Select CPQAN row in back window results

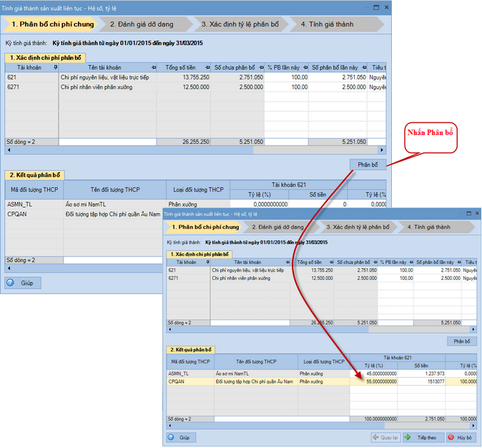click(x=84, y=214)
